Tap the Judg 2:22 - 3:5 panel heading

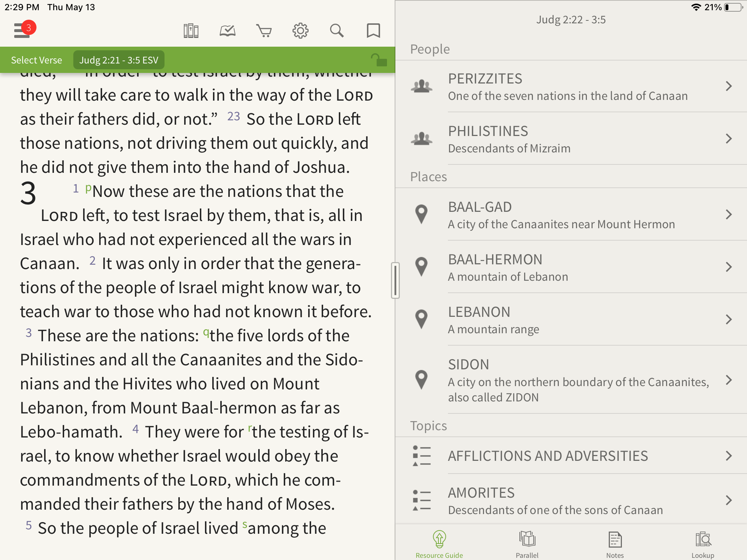[x=571, y=20]
